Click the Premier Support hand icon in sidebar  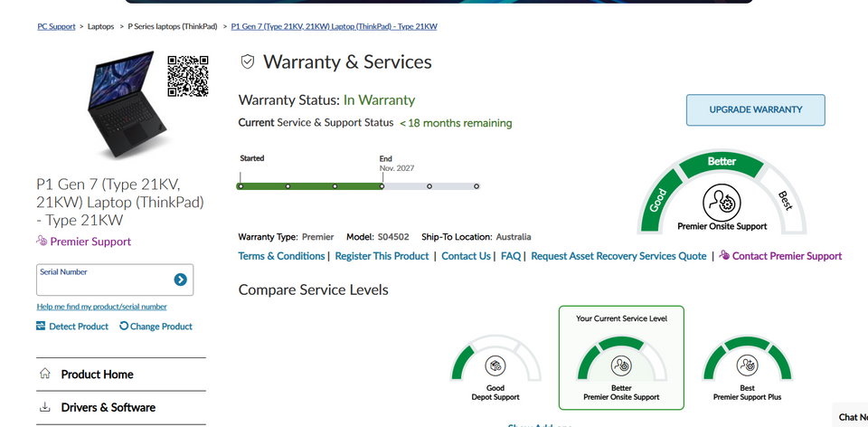42,241
